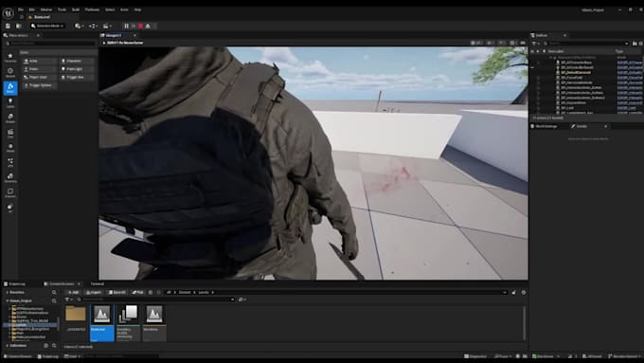Open the Content Drawer in status bar
Screen dimensions: 644x363
tap(18, 356)
